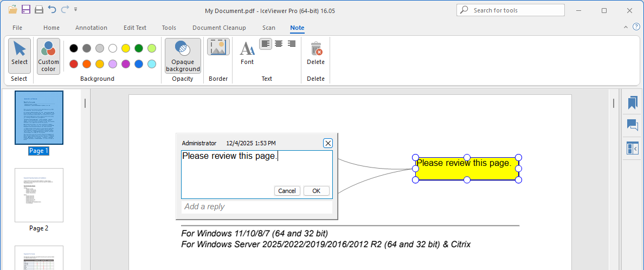Screen dimensions: 644x270
Task: Switch to the Document Cleanup tab
Action: [219, 28]
